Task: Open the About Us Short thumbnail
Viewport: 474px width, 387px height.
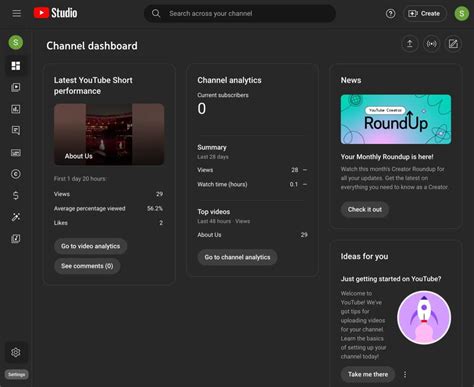Action: [109, 134]
